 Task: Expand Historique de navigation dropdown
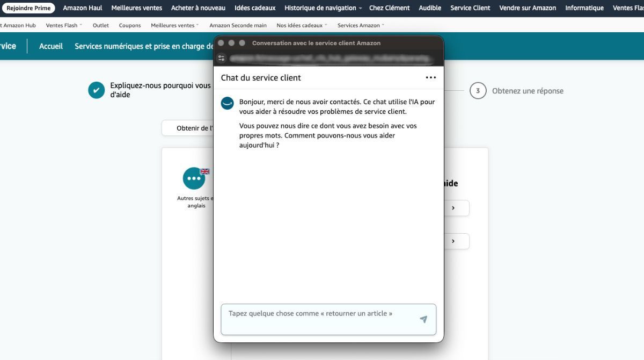323,8
